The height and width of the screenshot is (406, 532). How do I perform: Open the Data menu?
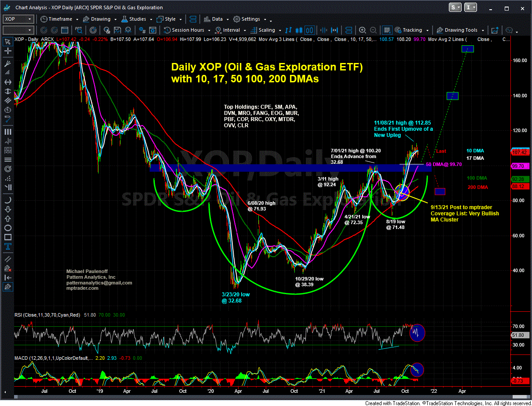tap(216, 19)
